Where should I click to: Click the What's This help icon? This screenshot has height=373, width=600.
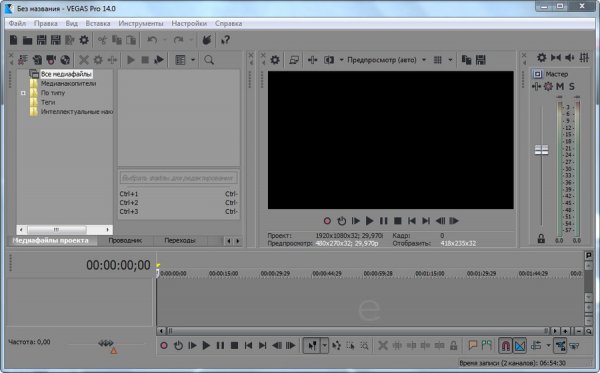coord(225,40)
